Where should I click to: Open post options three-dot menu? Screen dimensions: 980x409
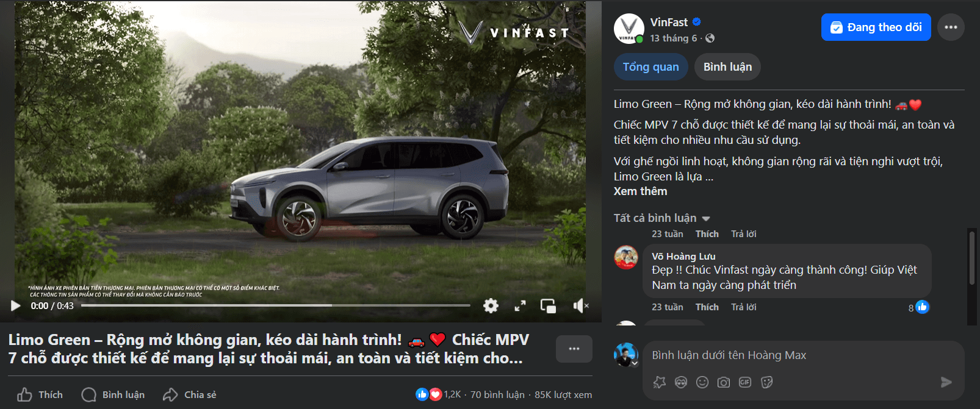951,27
